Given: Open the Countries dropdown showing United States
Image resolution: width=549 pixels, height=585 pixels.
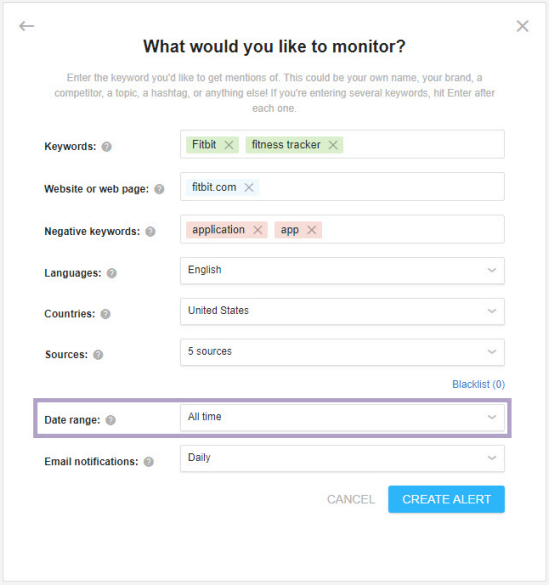Looking at the screenshot, I should pyautogui.click(x=342, y=311).
